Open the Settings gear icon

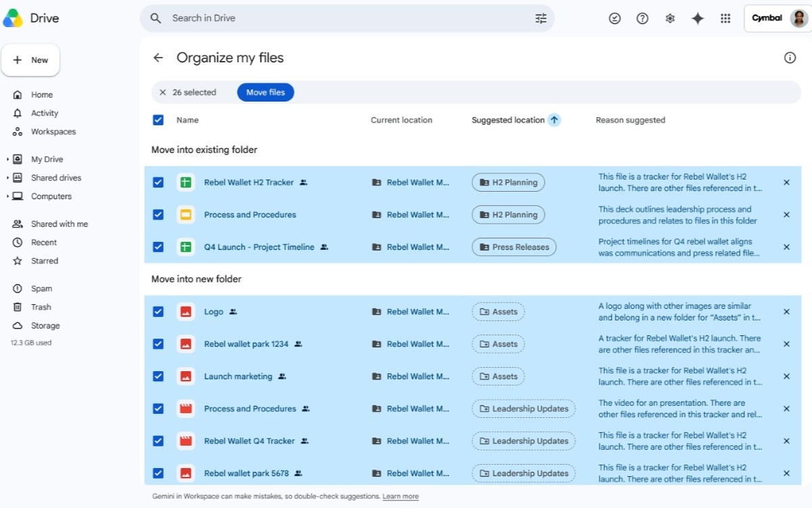[670, 18]
